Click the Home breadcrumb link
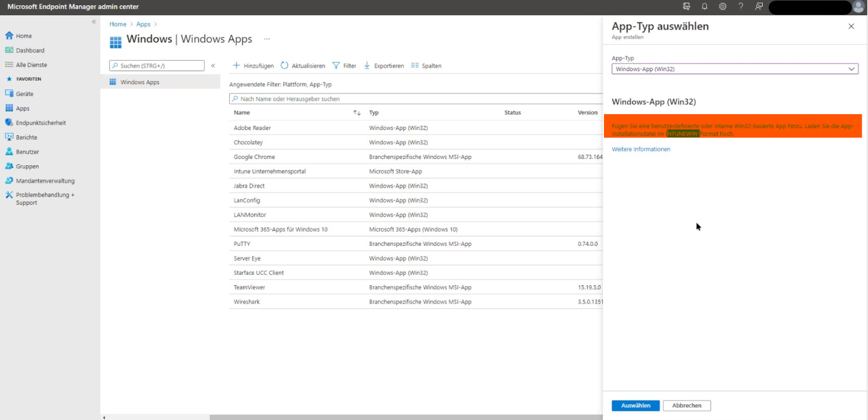The image size is (868, 420). [x=118, y=24]
